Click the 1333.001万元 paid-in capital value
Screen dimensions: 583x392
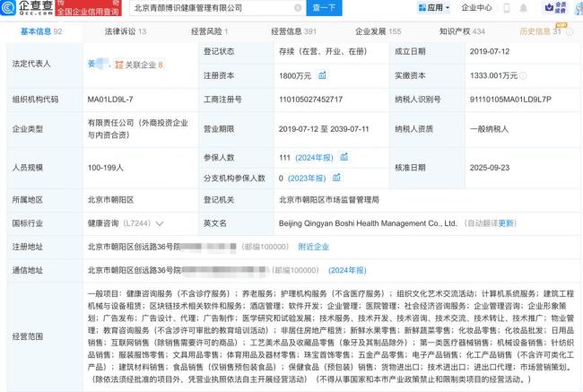493,75
